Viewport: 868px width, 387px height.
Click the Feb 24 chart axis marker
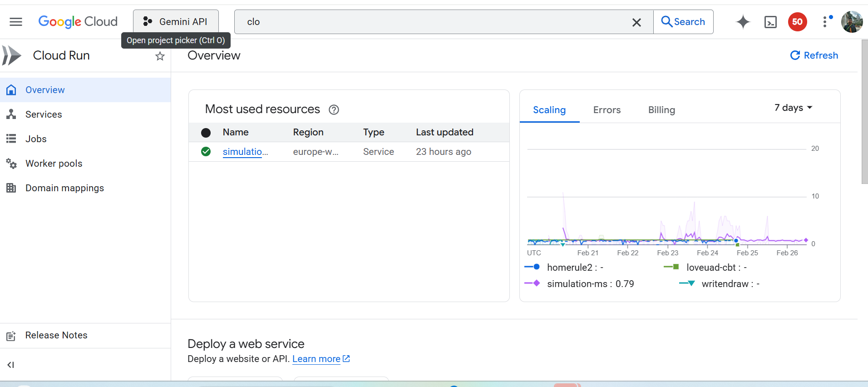tap(707, 253)
